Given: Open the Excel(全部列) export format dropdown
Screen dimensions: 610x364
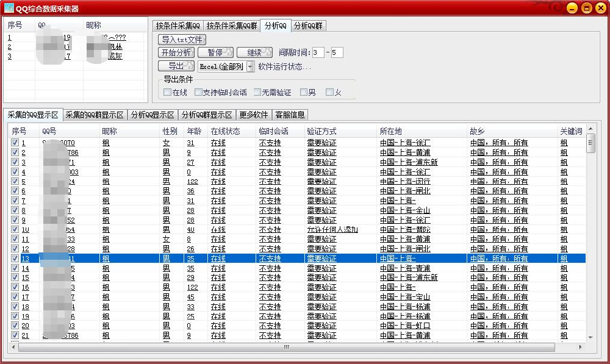Looking at the screenshot, I should click(251, 66).
